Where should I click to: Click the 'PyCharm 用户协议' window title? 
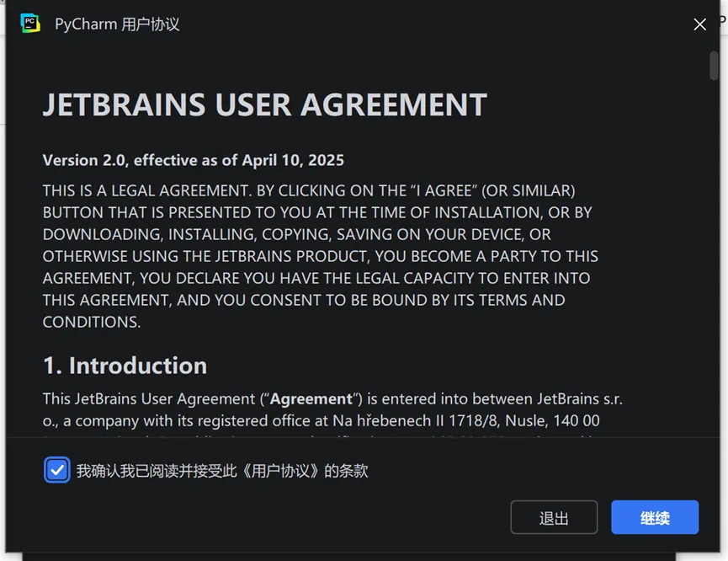pos(117,24)
